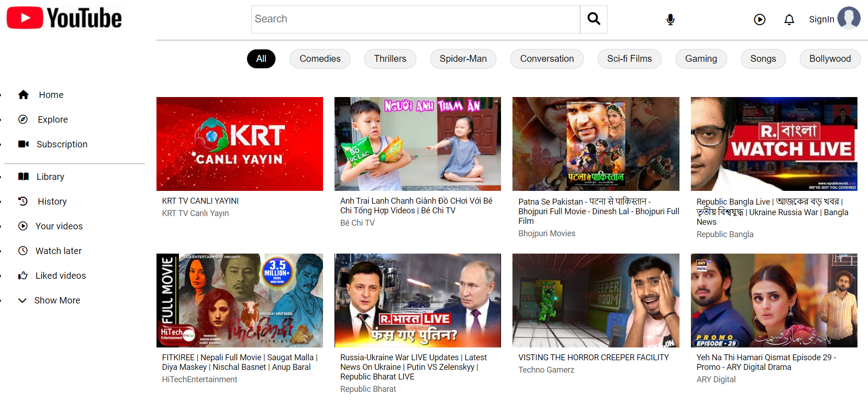Image resolution: width=868 pixels, height=401 pixels.
Task: Open Patna Se Pakistan movie thumbnail
Action: [596, 144]
